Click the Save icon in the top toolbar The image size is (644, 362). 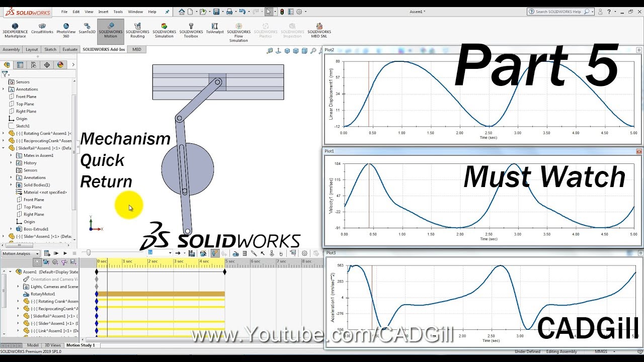(x=216, y=12)
